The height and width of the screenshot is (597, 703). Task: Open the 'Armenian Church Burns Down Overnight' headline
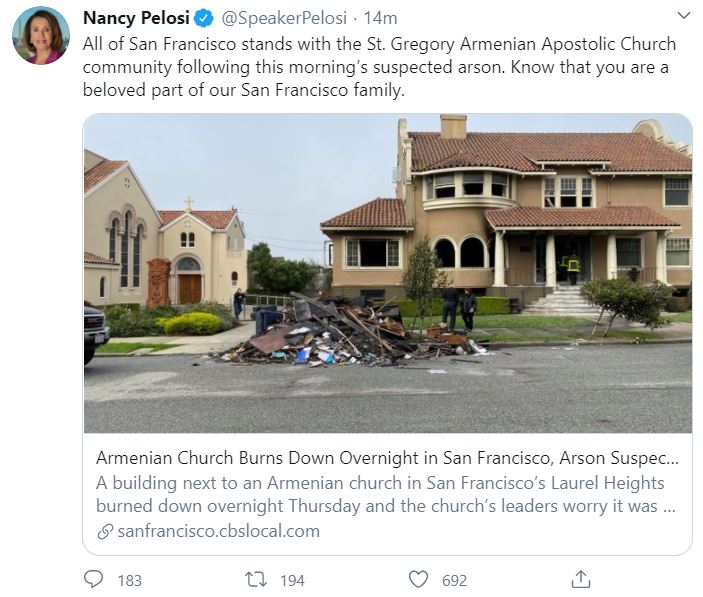click(387, 459)
